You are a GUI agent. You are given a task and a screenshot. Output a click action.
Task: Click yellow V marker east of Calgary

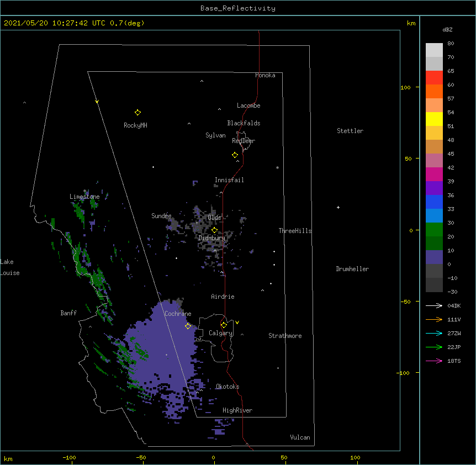click(x=237, y=323)
